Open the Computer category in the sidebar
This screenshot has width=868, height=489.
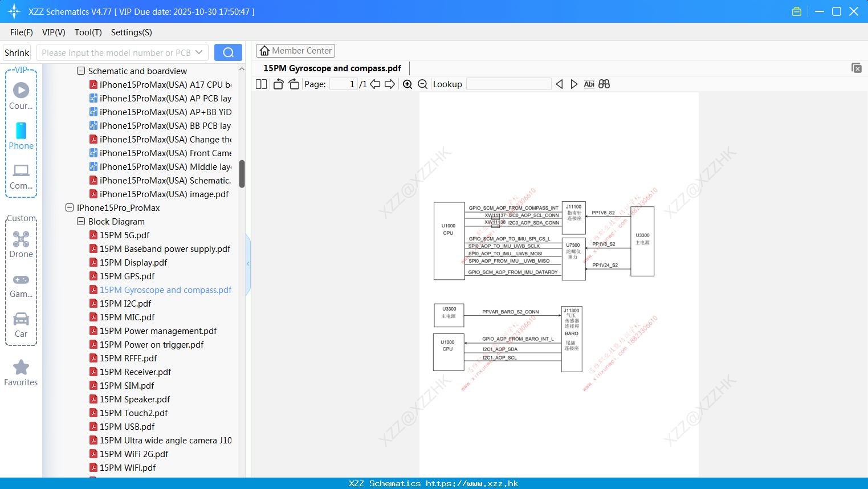pyautogui.click(x=21, y=176)
